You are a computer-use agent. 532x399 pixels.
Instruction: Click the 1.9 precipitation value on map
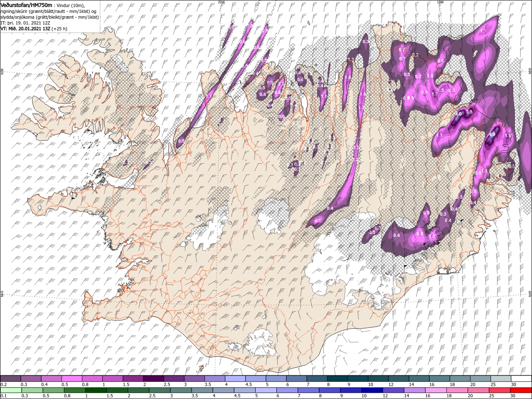tap(507, 136)
